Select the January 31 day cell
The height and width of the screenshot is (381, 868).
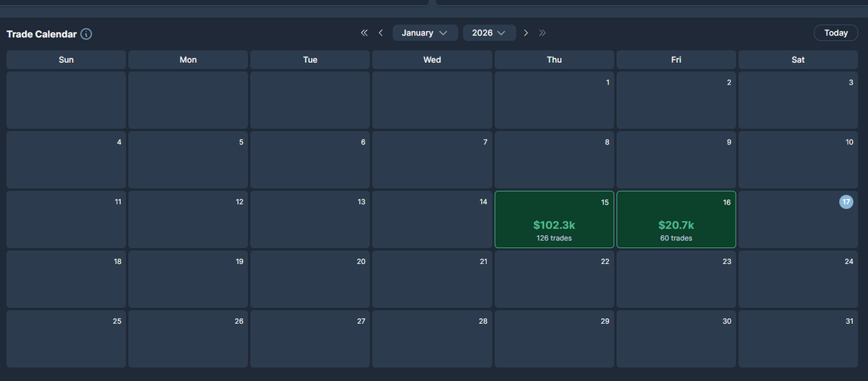coord(798,339)
